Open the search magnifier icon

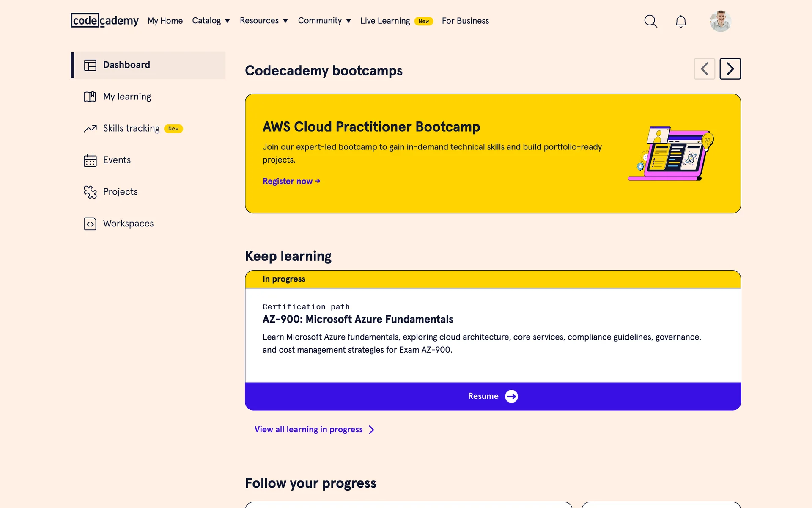click(650, 21)
